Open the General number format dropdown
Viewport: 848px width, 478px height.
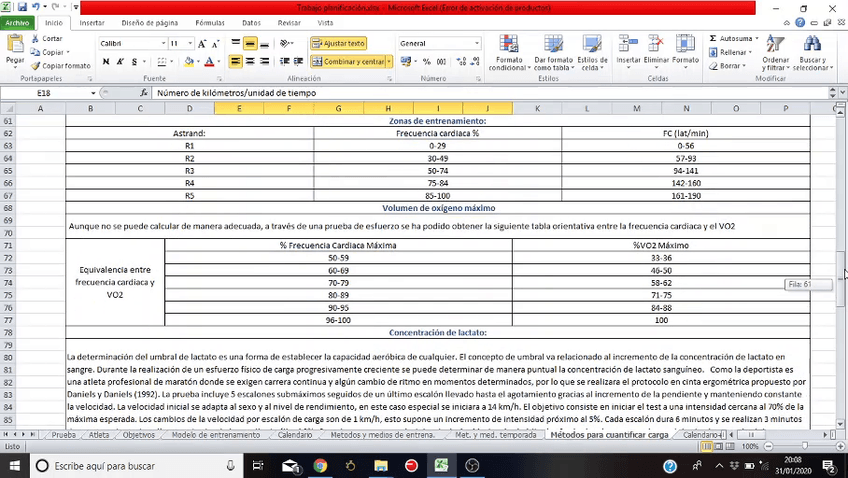(477, 44)
